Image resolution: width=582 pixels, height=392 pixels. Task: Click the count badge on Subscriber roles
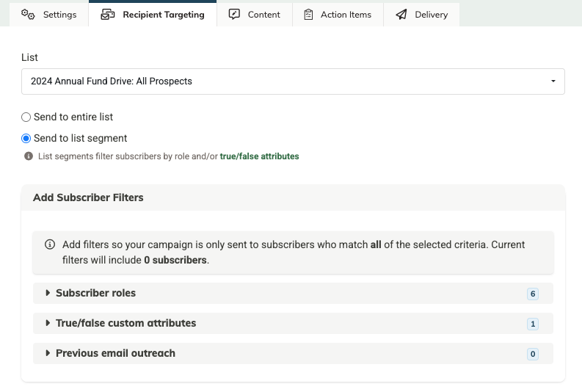click(x=533, y=294)
